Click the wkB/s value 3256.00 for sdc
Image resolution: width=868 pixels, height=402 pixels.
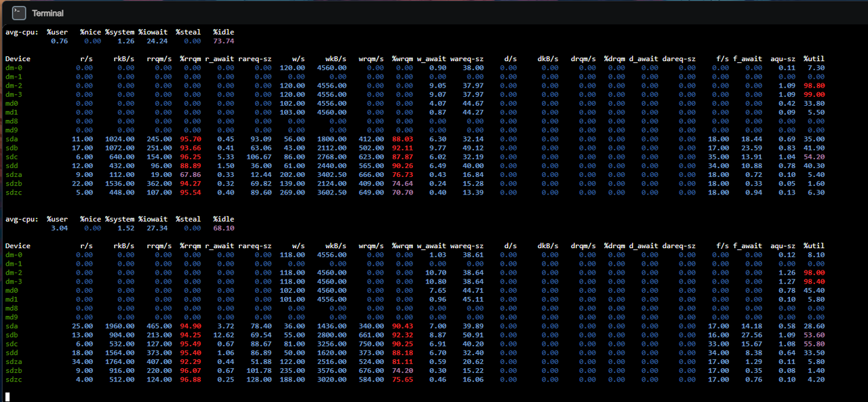[x=332, y=344]
